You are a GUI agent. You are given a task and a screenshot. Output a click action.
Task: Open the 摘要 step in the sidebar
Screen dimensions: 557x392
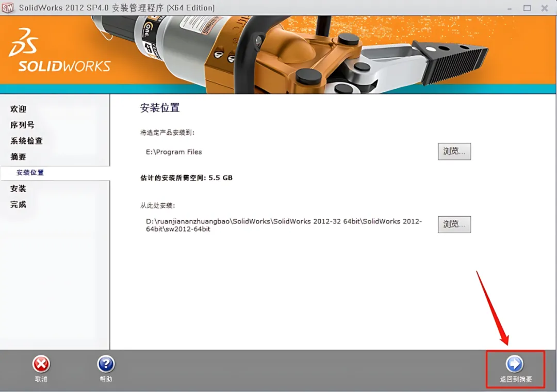tap(18, 157)
